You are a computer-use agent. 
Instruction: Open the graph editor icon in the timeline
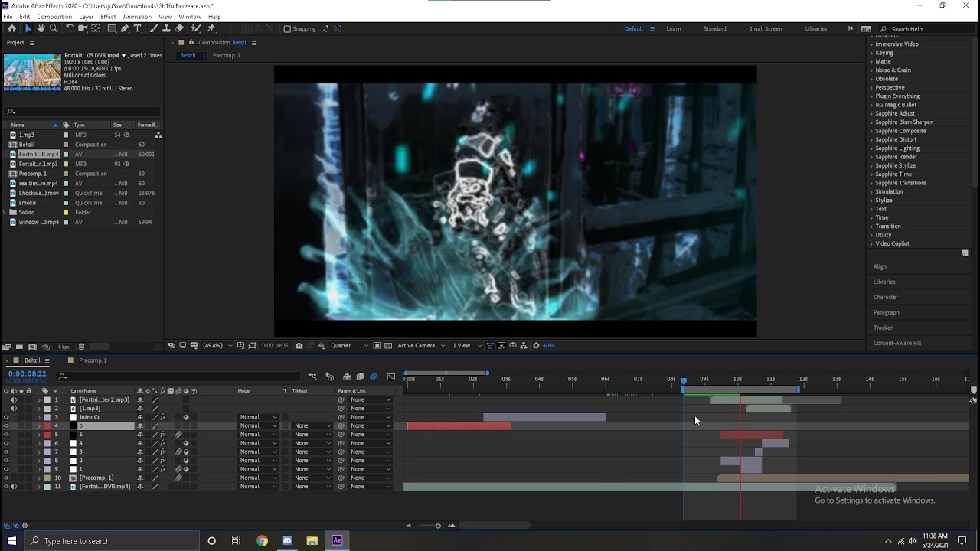(x=390, y=377)
